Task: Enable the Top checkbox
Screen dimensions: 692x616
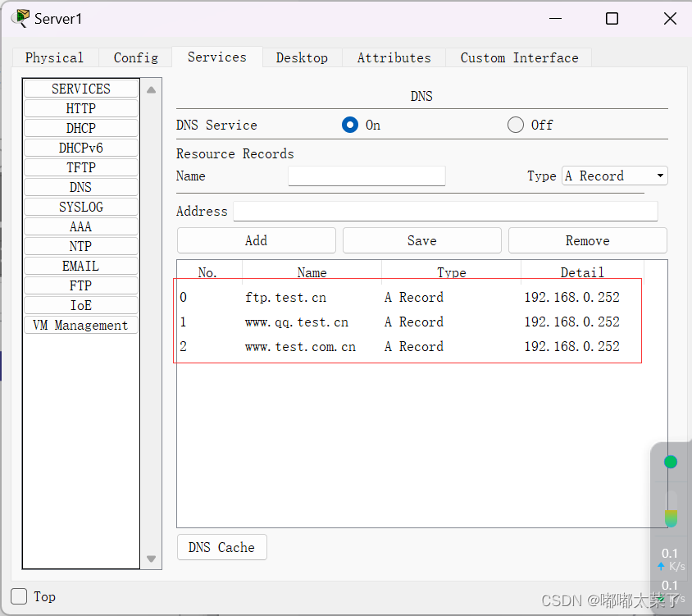Action: tap(19, 596)
